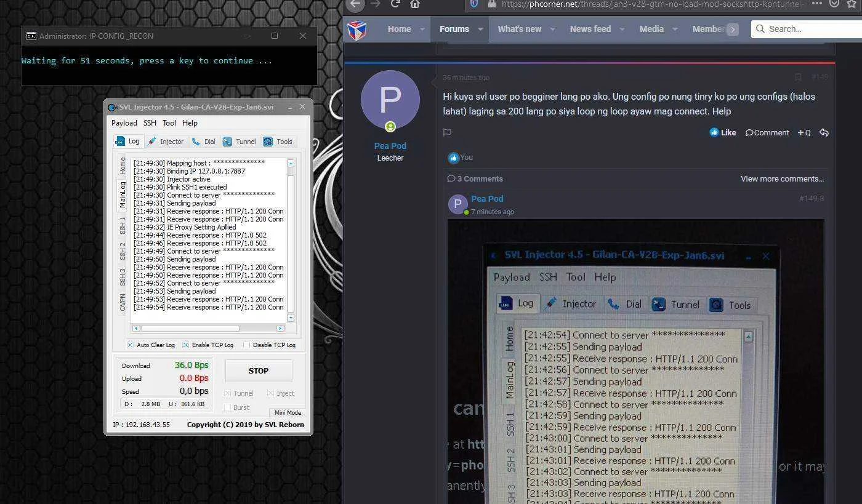The image size is (862, 504).
Task: Click the STOP button
Action: pyautogui.click(x=259, y=370)
